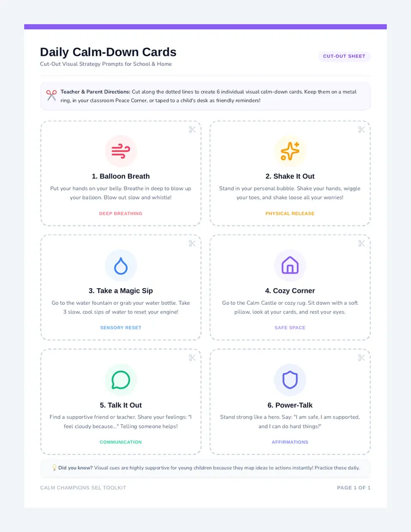Click the 3. Take a Magic Sip heading
Image resolution: width=411 pixels, height=532 pixels.
[x=121, y=291]
